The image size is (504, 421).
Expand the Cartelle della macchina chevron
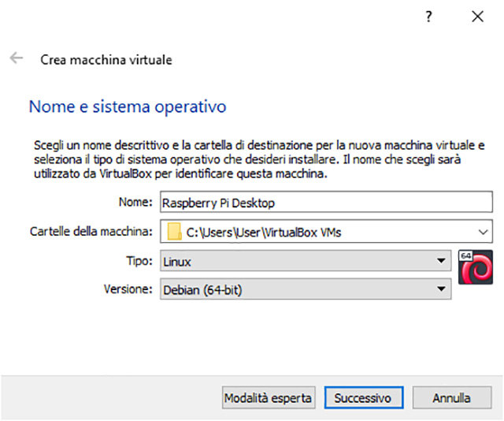pos(482,232)
